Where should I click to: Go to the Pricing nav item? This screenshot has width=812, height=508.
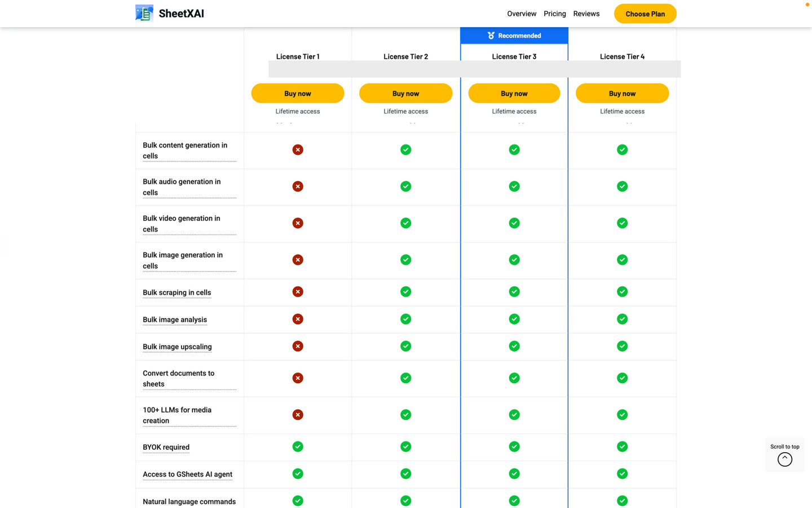pyautogui.click(x=555, y=14)
